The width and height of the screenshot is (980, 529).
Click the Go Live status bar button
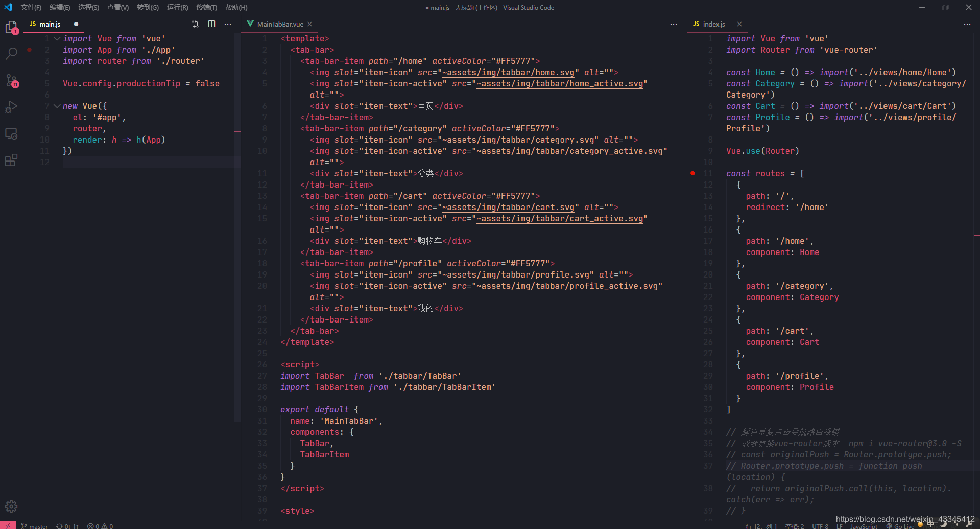click(x=900, y=526)
